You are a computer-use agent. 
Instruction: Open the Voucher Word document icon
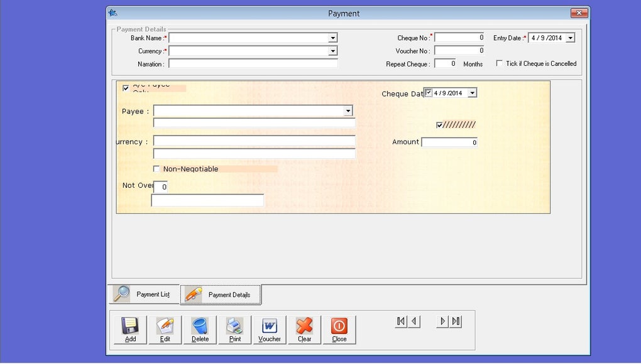[270, 326]
